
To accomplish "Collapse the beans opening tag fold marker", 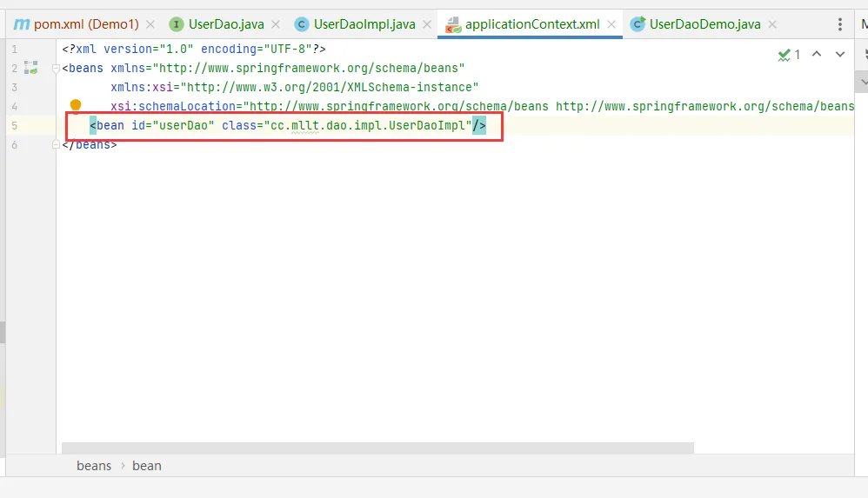I will point(56,69).
